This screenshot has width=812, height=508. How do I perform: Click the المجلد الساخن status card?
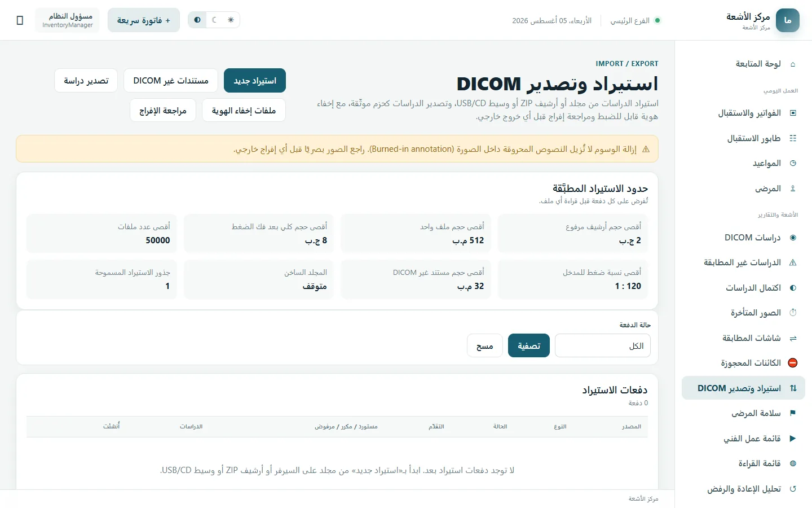coord(259,279)
